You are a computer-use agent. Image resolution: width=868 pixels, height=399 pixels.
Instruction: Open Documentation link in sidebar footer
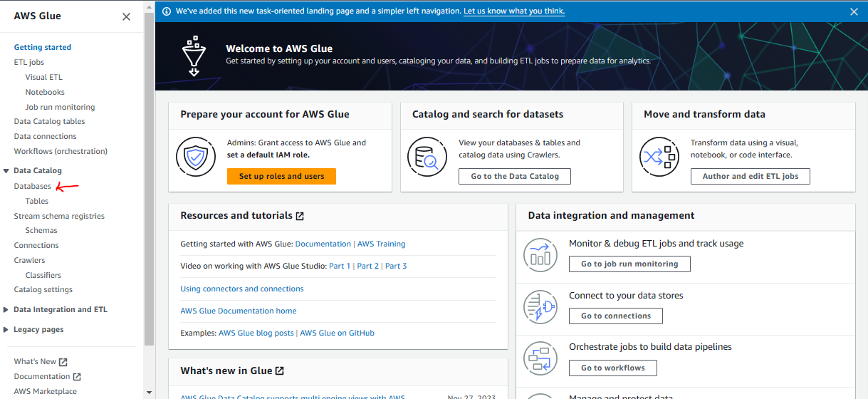(x=42, y=377)
